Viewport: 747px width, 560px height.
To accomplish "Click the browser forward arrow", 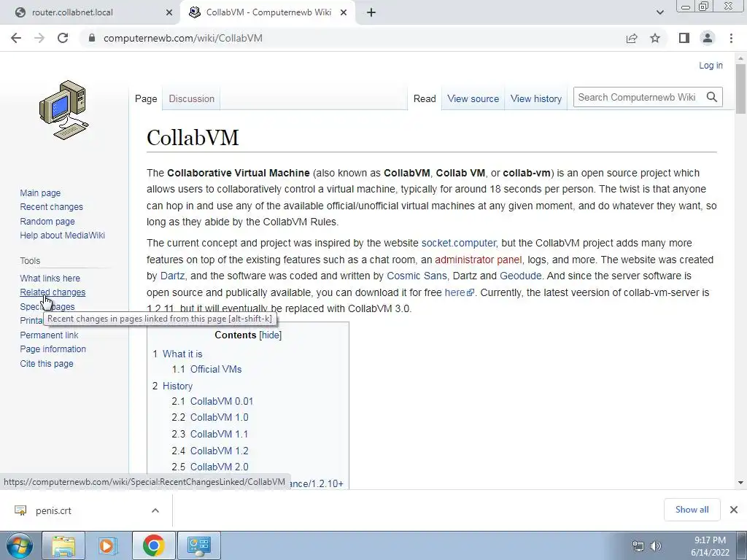I will click(39, 38).
